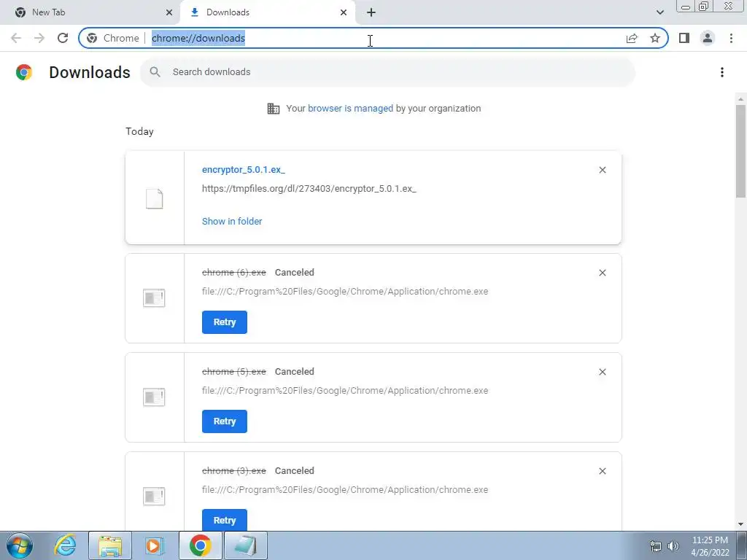Viewport: 747px width, 560px height.
Task: Open Windows Explorer from taskbar
Action: tap(110, 545)
